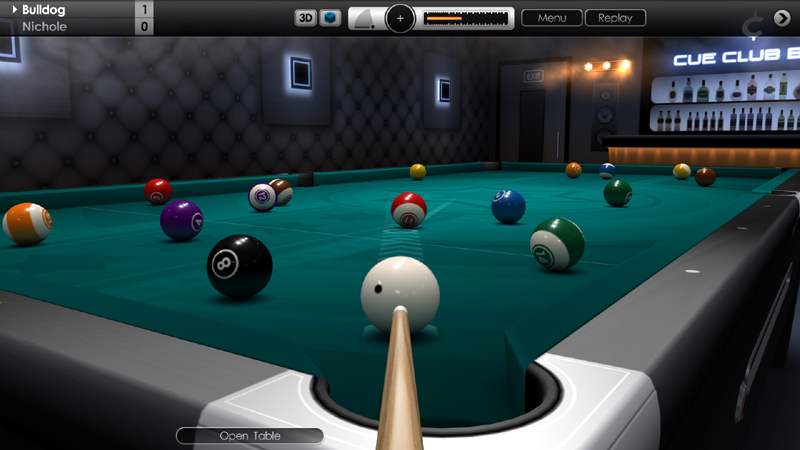Aim at the solid brown 7 ball
Screen dimensions: 800x450
[x=705, y=177]
